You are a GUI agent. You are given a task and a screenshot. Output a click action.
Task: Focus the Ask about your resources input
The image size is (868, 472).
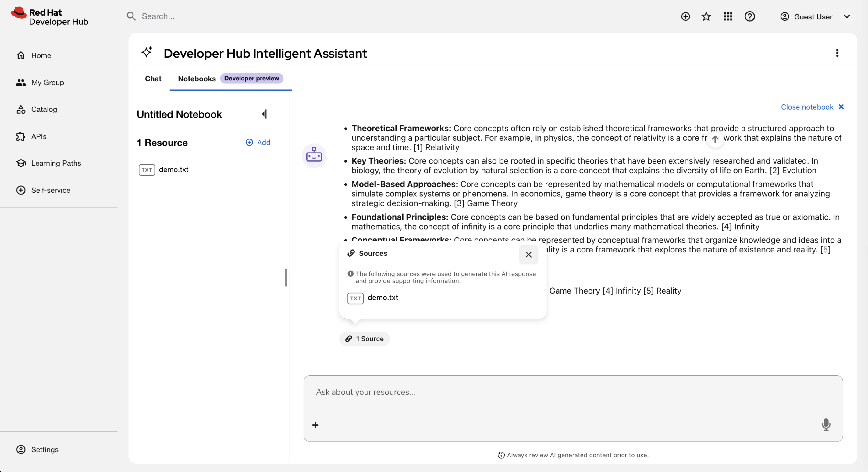click(573, 392)
